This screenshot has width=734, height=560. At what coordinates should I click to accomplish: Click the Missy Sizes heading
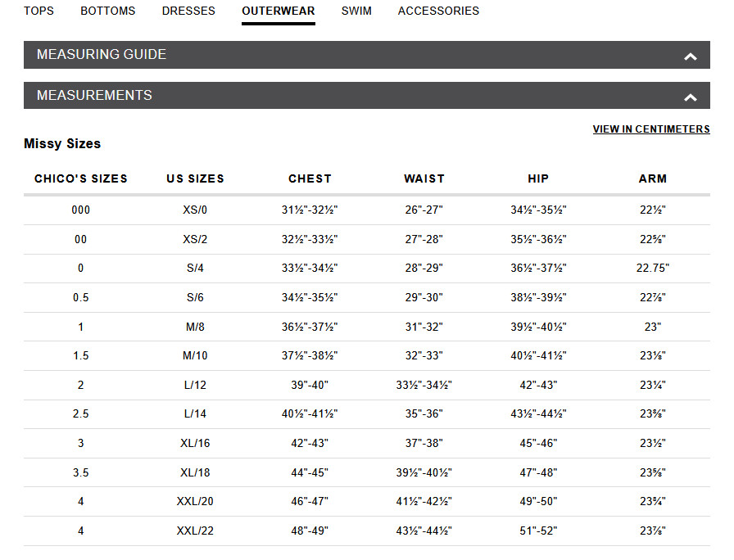coord(62,144)
